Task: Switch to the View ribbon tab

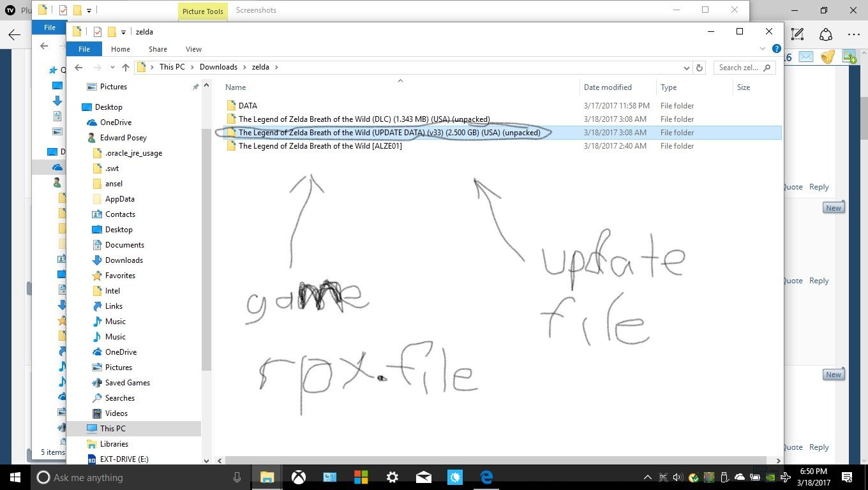Action: click(x=193, y=49)
